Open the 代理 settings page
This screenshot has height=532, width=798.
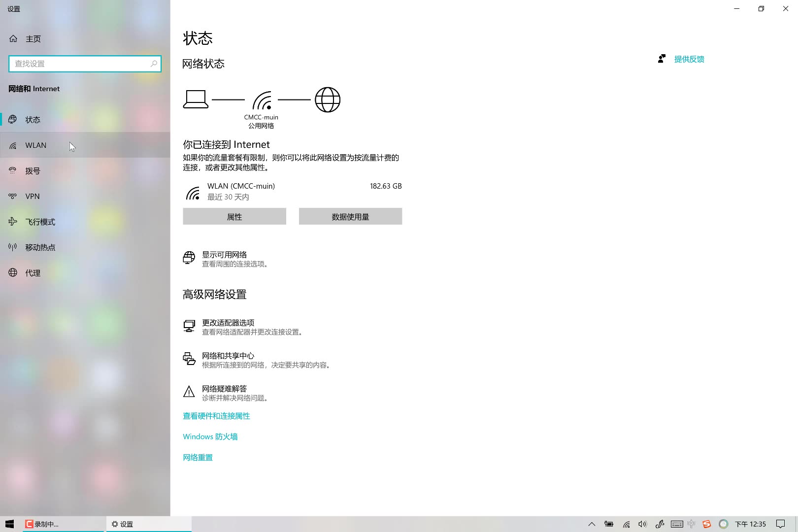click(85, 273)
